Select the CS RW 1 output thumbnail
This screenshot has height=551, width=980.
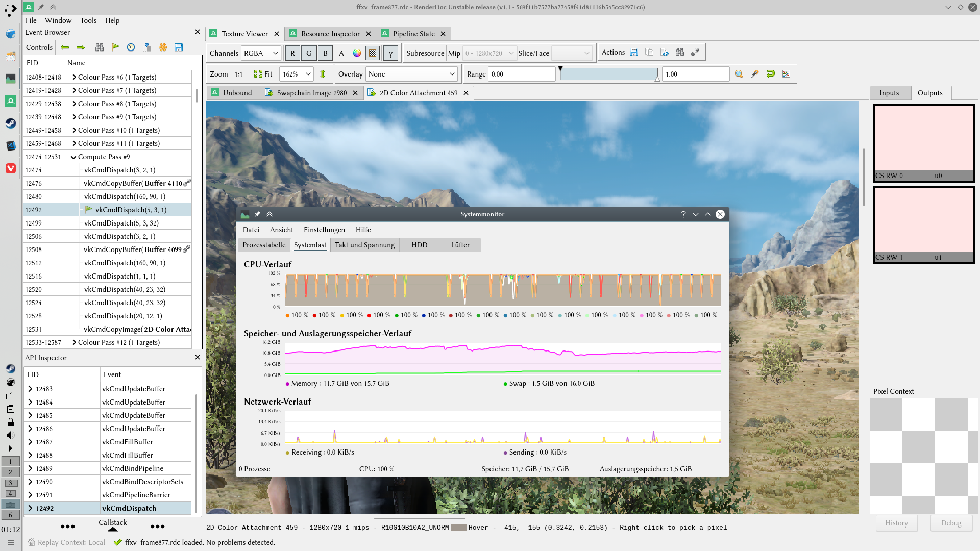(923, 224)
